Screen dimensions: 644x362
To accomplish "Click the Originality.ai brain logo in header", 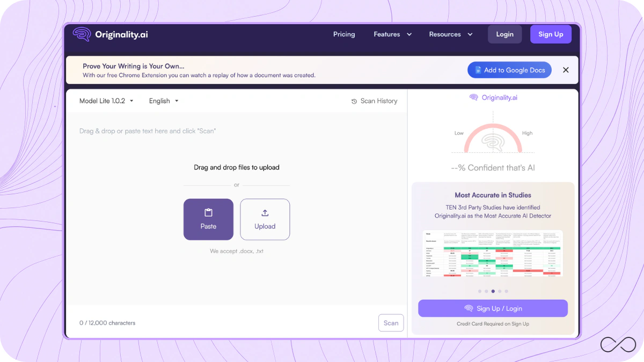I will (x=82, y=34).
